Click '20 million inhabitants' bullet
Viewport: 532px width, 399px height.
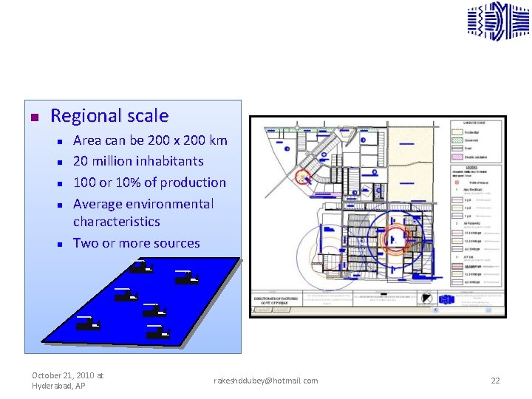138,161
